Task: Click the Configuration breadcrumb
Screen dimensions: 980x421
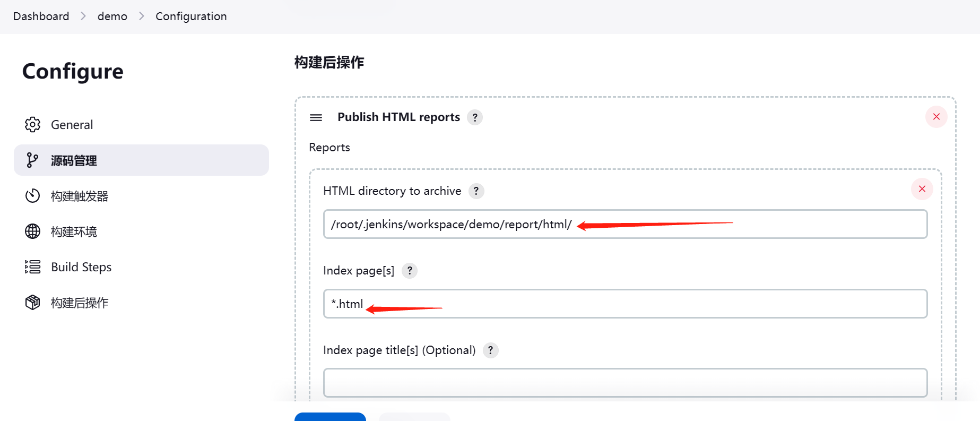Action: (191, 16)
